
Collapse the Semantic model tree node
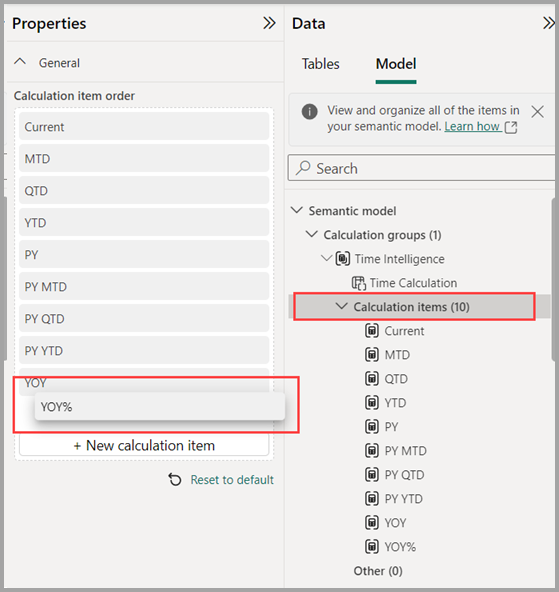pos(297,210)
